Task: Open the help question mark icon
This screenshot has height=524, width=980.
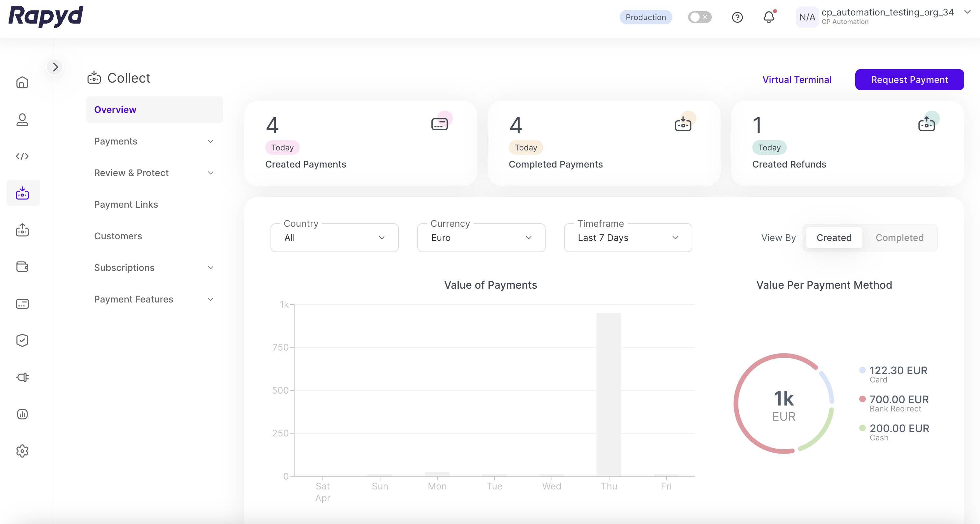Action: 737,17
